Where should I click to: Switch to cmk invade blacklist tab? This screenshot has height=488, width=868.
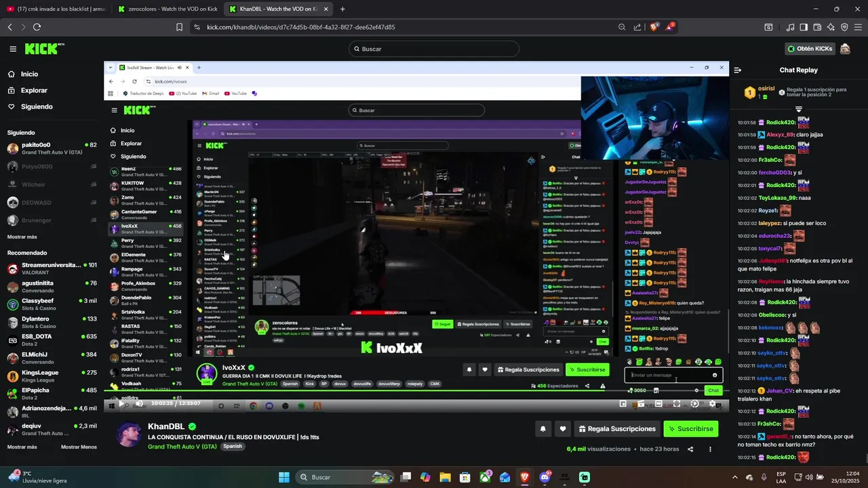56,9
